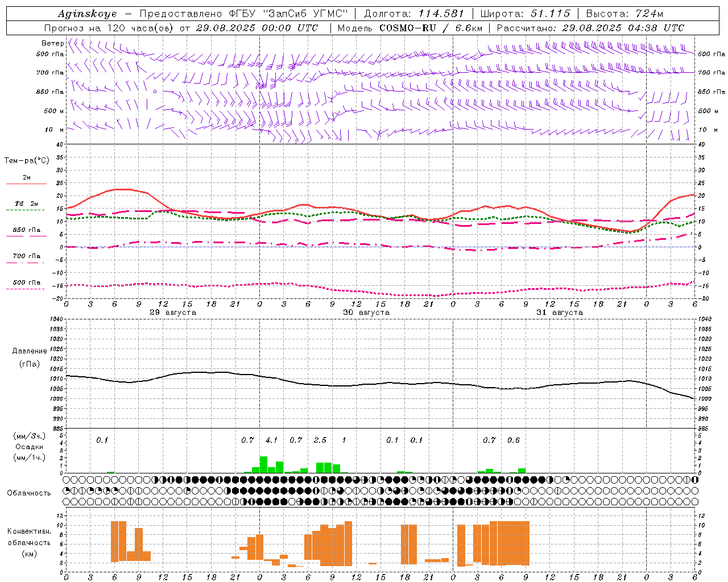Click '985' on the right pressure axis

pyautogui.click(x=704, y=429)
